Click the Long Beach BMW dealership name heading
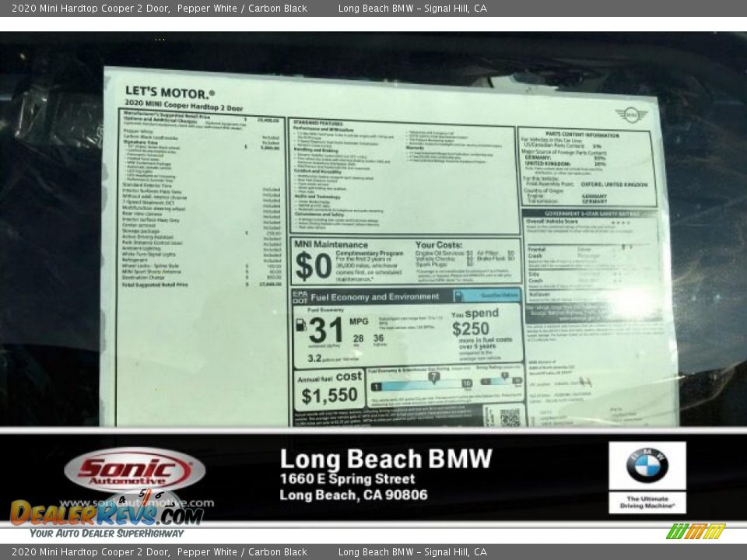The image size is (747, 560). pos(386,459)
